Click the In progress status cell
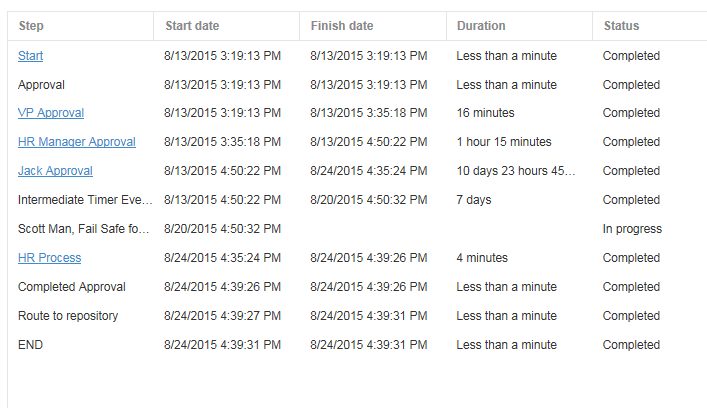Screen dimensions: 707x408 [632, 229]
